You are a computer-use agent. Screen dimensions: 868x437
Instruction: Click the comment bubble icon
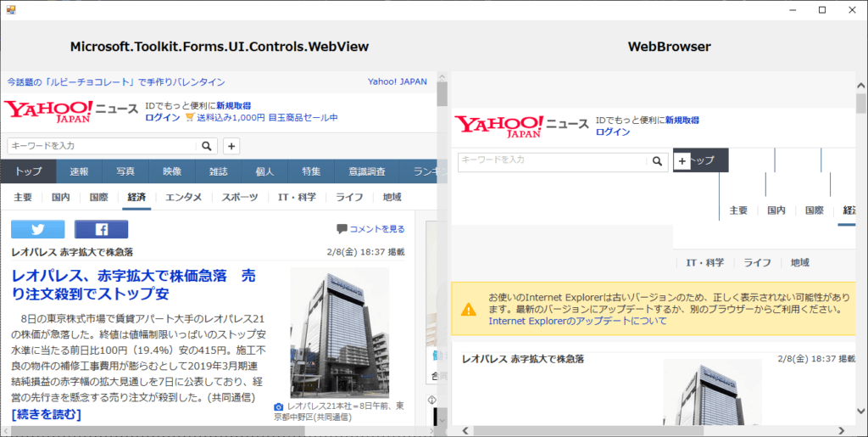342,229
